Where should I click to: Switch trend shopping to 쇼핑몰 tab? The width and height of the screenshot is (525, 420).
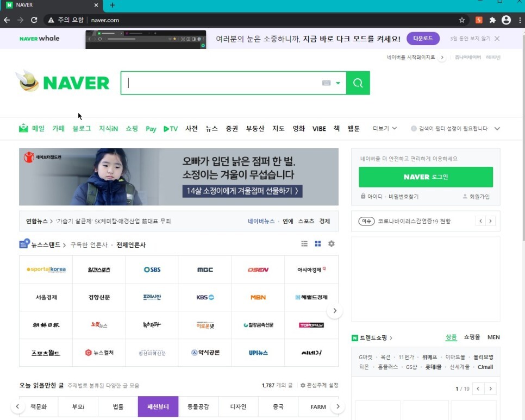[472, 337]
